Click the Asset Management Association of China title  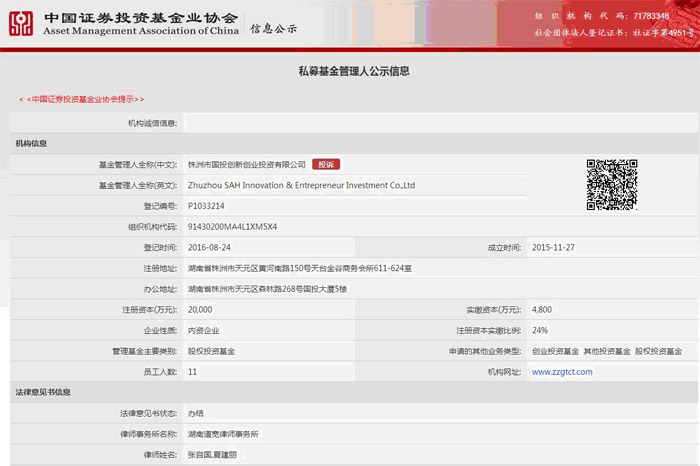click(x=141, y=31)
